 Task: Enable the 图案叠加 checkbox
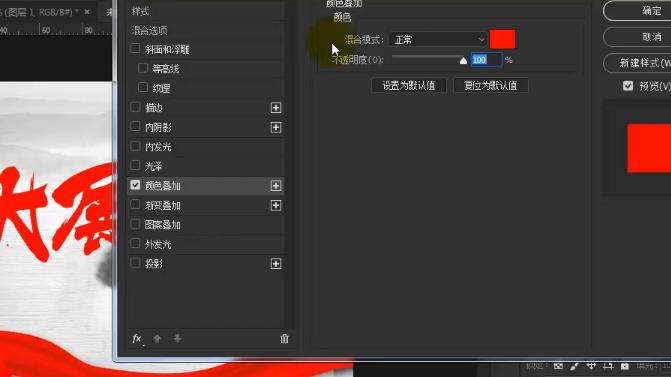click(x=135, y=224)
